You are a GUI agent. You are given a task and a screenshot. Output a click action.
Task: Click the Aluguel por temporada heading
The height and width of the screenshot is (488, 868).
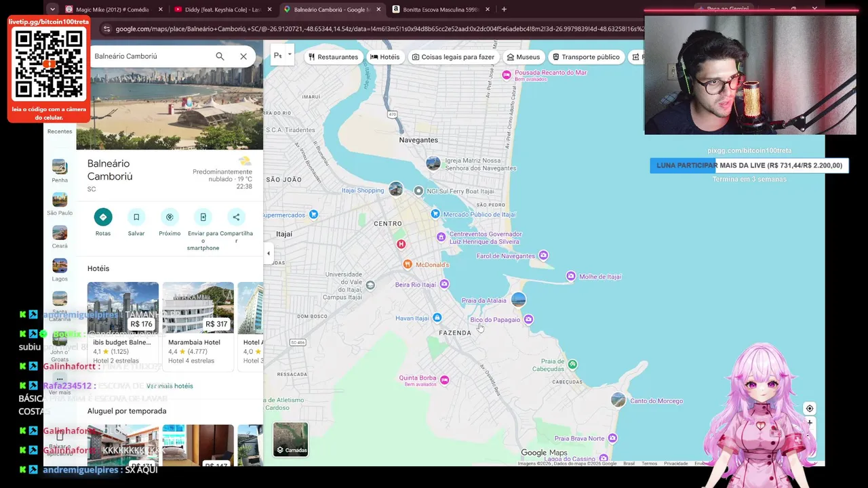point(127,411)
